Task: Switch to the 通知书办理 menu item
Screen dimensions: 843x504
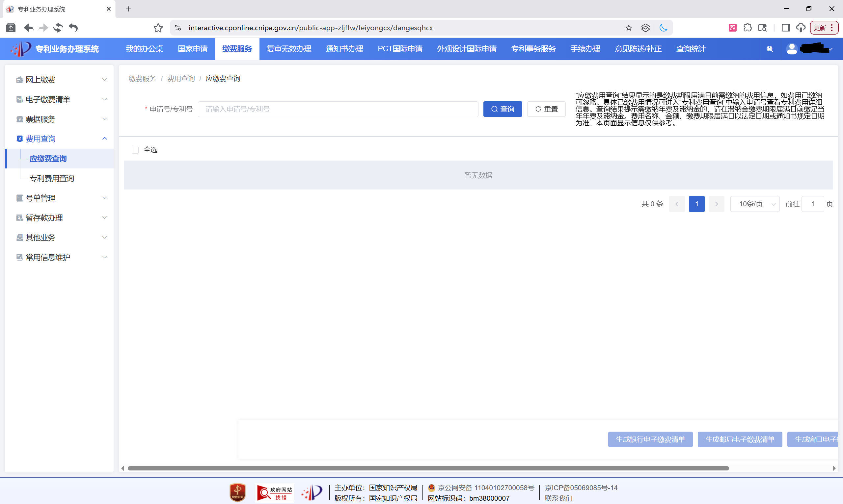Action: 344,49
